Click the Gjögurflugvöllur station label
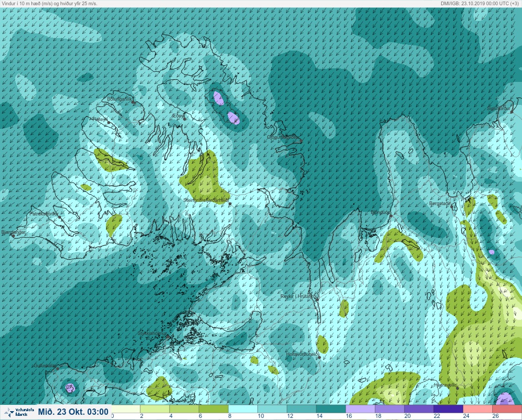The height and width of the screenshot is (420, 522). point(283,137)
